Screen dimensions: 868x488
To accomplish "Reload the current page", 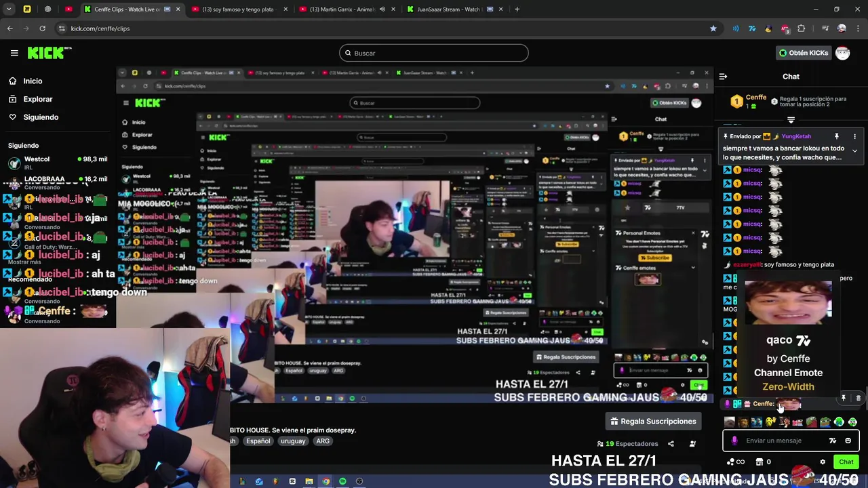I will [42, 28].
